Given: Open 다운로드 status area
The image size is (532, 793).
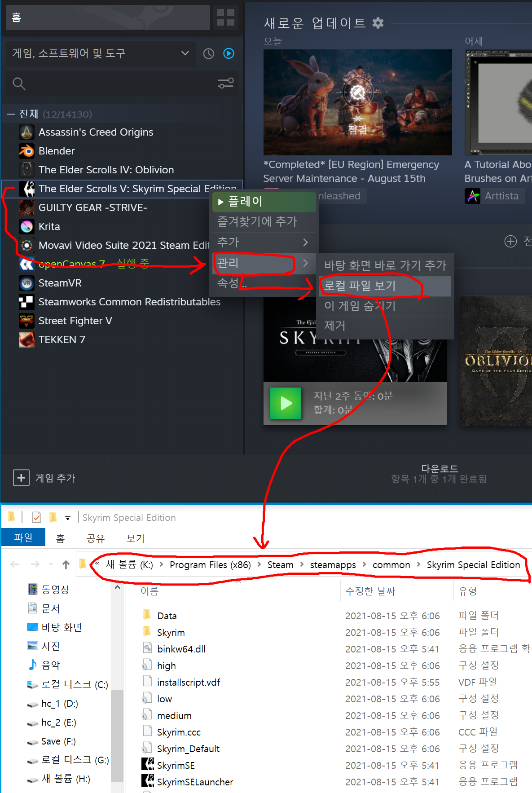Looking at the screenshot, I should click(439, 474).
